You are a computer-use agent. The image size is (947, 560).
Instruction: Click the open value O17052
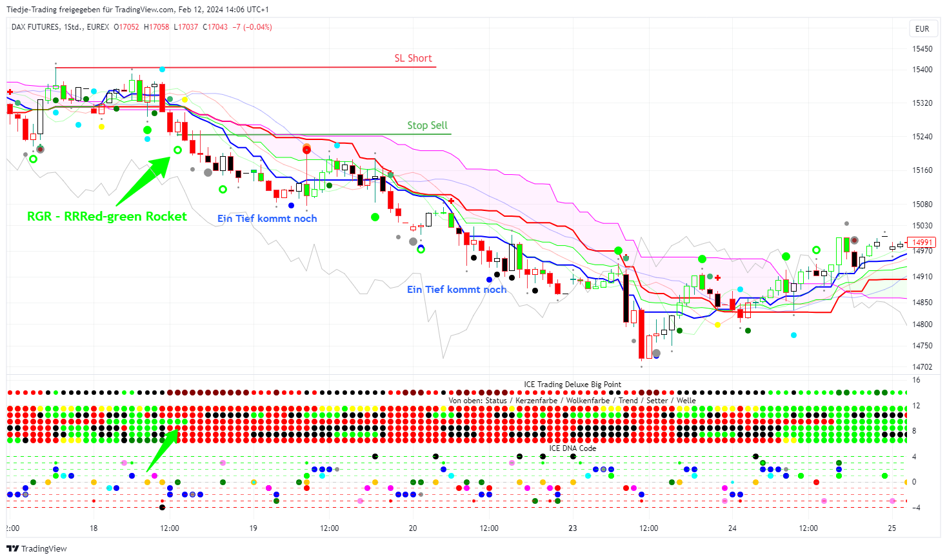(x=126, y=27)
